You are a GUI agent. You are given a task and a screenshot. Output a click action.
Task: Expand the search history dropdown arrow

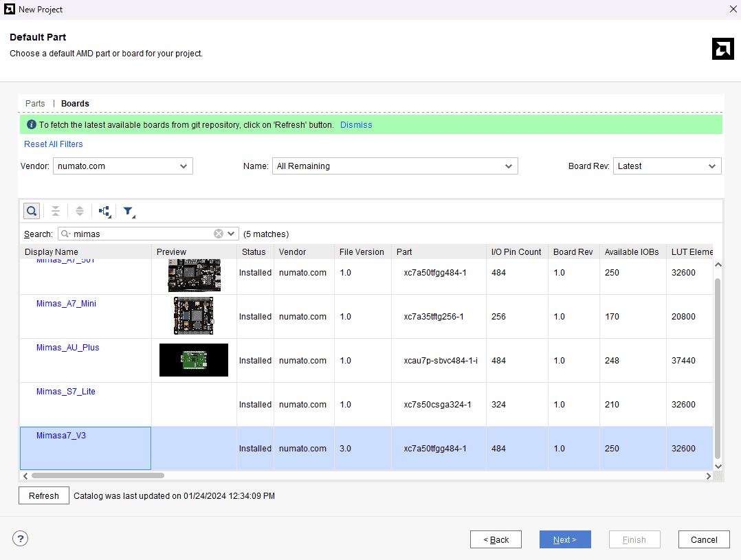point(232,234)
